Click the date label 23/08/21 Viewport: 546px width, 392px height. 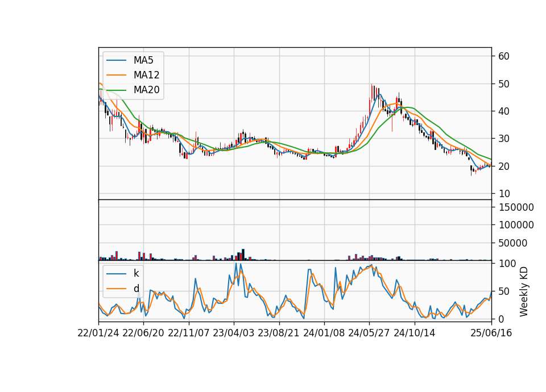point(279,333)
